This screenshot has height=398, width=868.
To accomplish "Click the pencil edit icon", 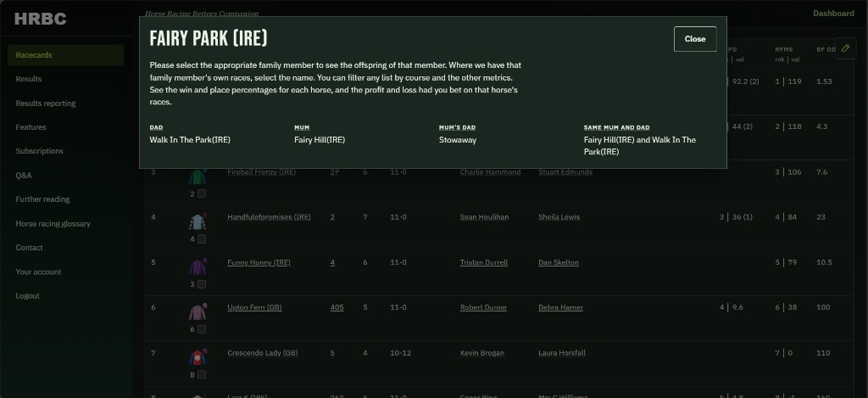I will click(x=845, y=48).
